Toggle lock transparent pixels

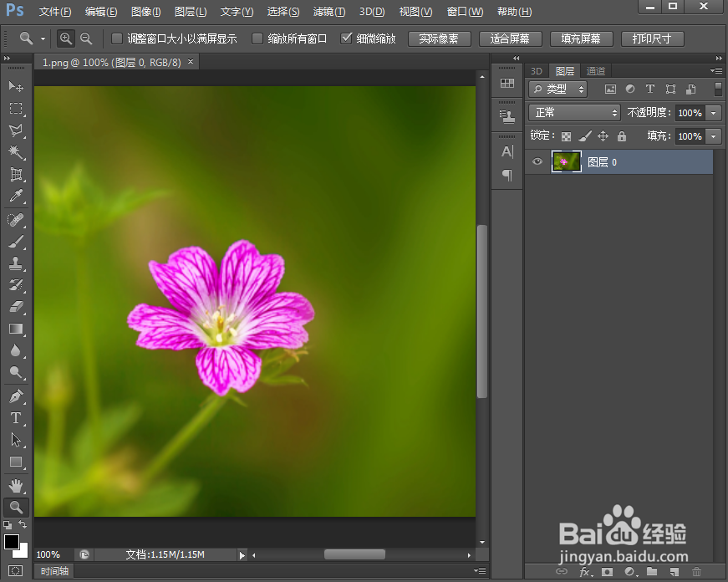tap(566, 136)
